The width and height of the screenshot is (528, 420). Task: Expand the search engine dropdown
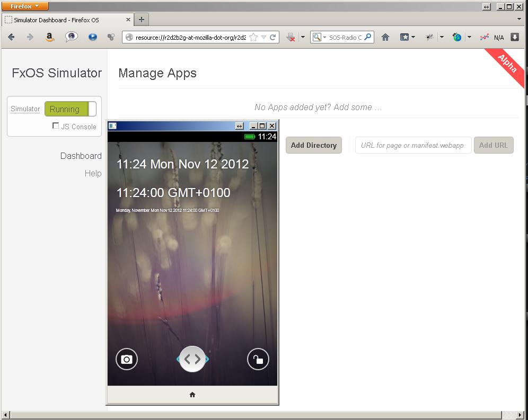point(319,37)
